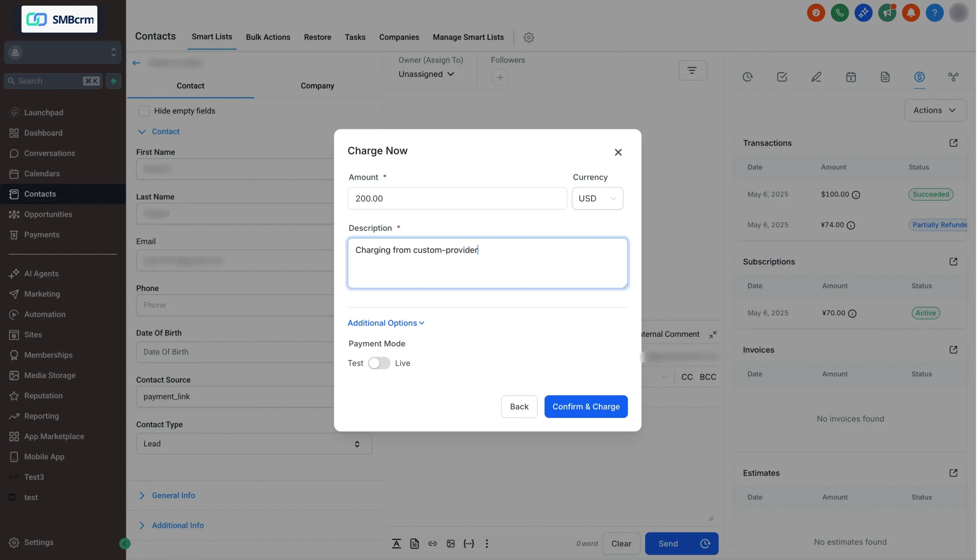This screenshot has height=560, width=977.
Task: Open Manage Smart Lists tab
Action: (x=468, y=37)
